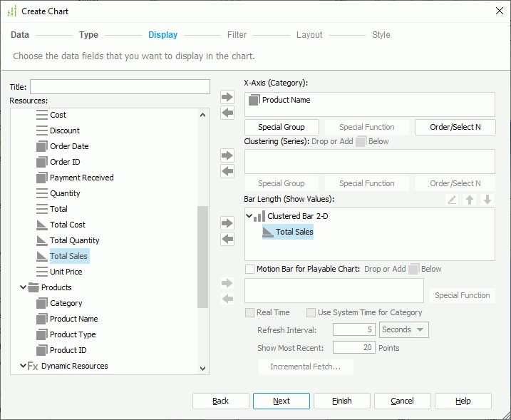Enable Motion Bar for Playable Chart checkbox
This screenshot has width=511, height=420.
tap(250, 269)
